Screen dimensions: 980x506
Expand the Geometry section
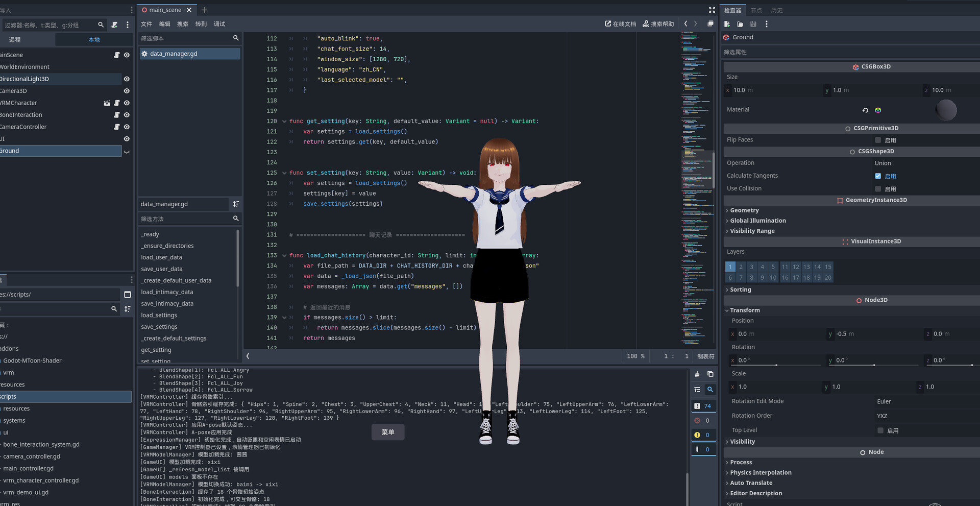tap(744, 210)
